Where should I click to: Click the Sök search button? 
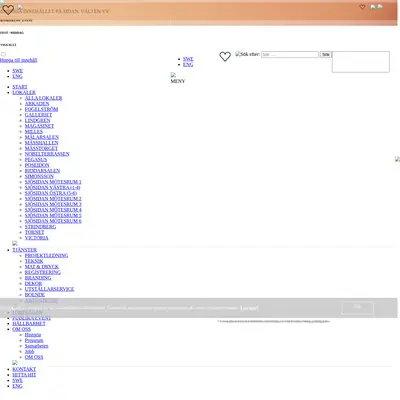(x=326, y=54)
